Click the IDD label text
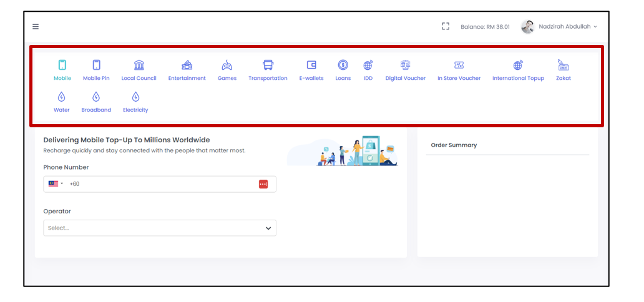Viewport: 644px width, 302px height. [x=368, y=78]
